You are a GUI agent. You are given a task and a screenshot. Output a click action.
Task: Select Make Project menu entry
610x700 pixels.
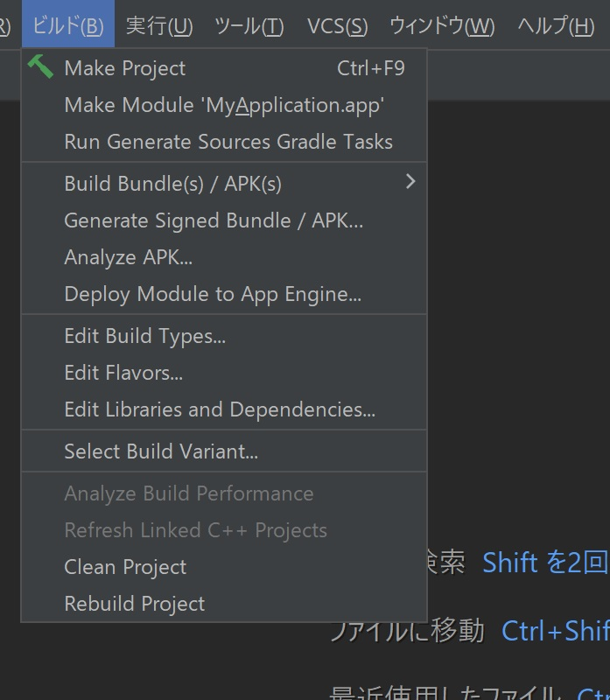tap(125, 68)
